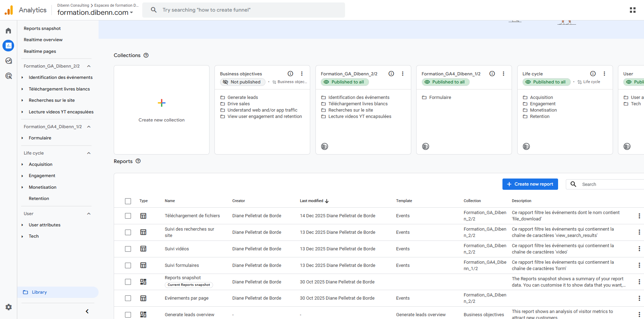The height and width of the screenshot is (319, 644).
Task: Collapse the Life cycle sidebar section
Action: click(89, 153)
